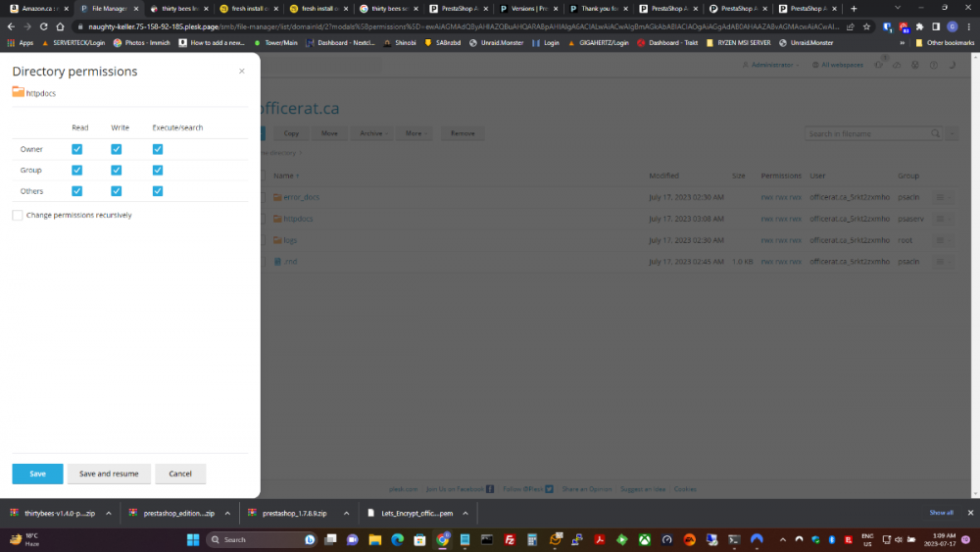Enable Change permissions recursively checkbox

[x=18, y=215]
